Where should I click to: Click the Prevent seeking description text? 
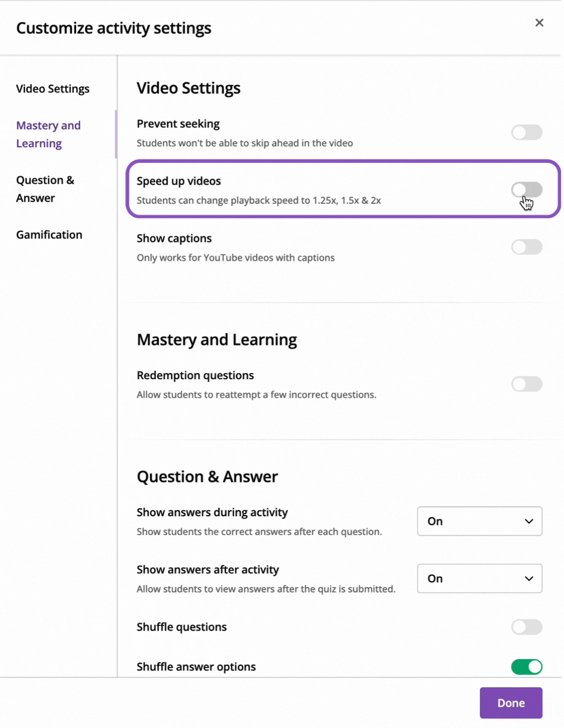coord(245,143)
